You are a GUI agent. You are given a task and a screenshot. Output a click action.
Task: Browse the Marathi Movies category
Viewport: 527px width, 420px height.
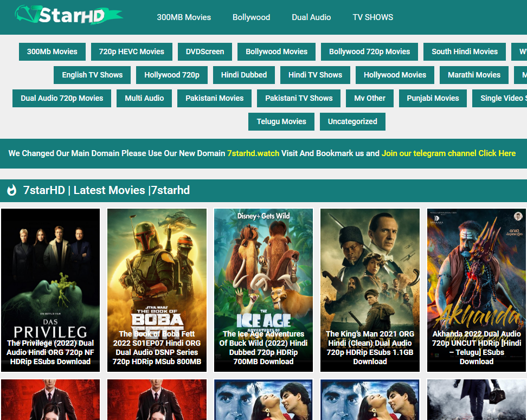pyautogui.click(x=474, y=75)
